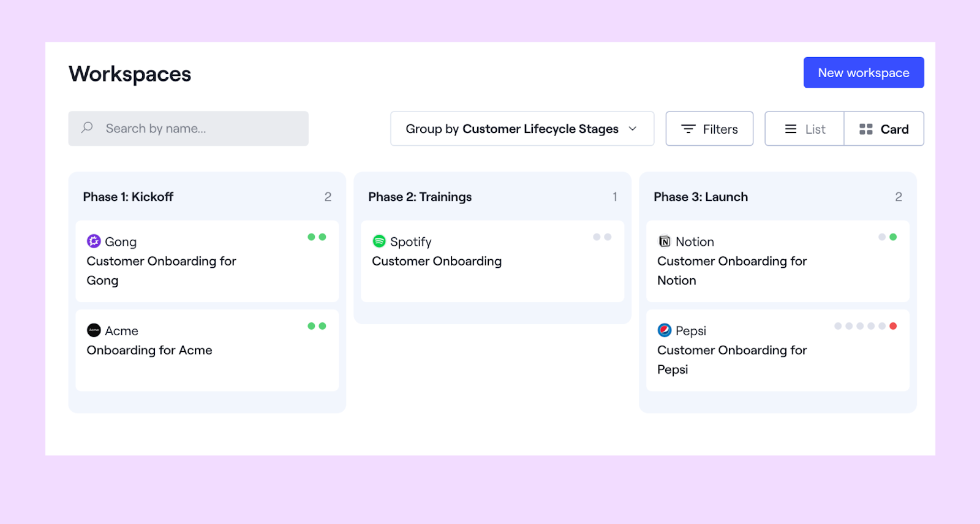Viewport: 980px width, 524px height.
Task: Open the Customer Onboarding for Gong workspace
Action: click(x=207, y=261)
